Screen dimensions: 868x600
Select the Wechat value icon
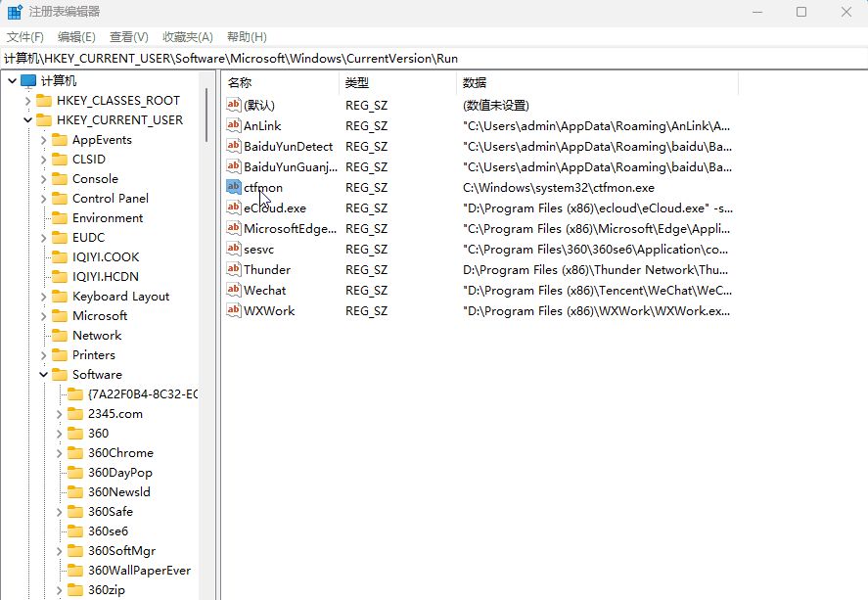pos(234,290)
